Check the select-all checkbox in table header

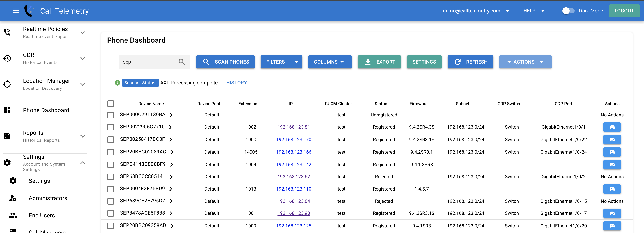tap(111, 104)
